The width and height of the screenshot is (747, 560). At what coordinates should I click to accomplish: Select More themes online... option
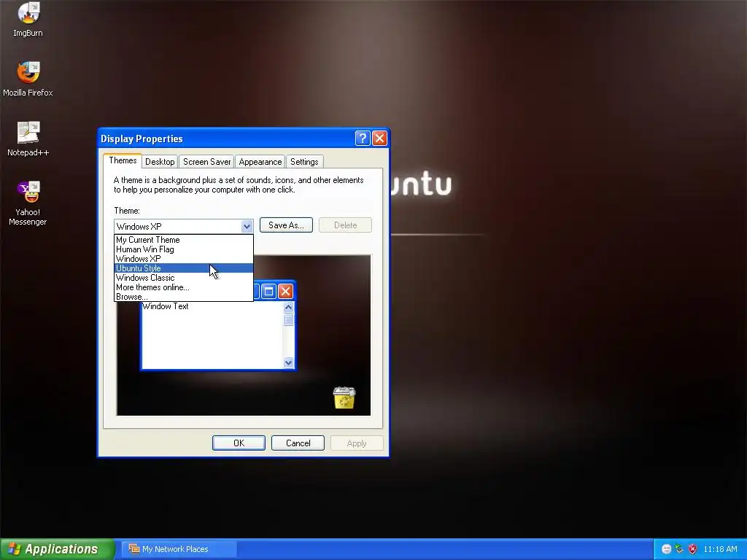(x=183, y=287)
